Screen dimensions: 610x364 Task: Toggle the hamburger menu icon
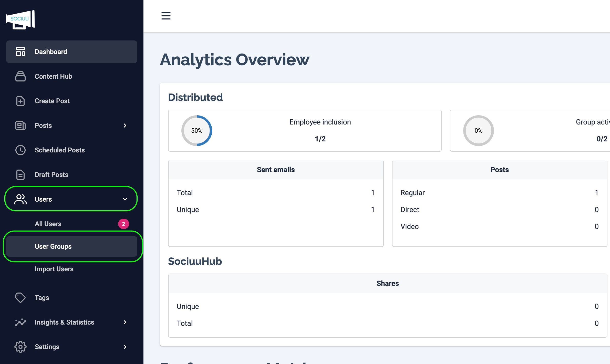166,16
